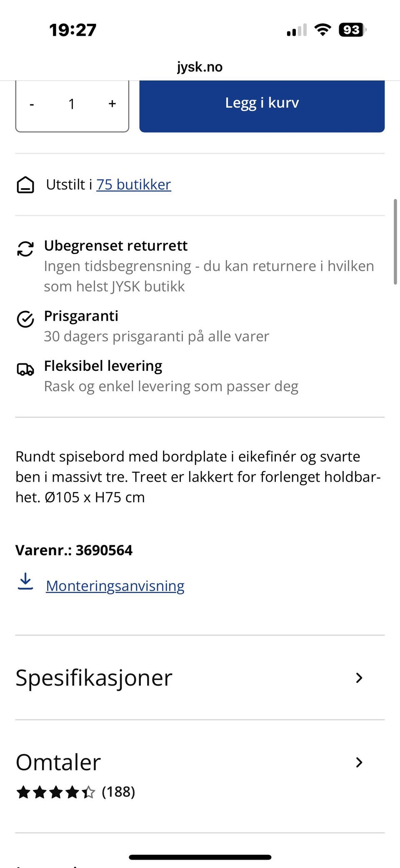Click the download icon for Monteringsanvisning
Image resolution: width=400 pixels, height=868 pixels.
[25, 581]
